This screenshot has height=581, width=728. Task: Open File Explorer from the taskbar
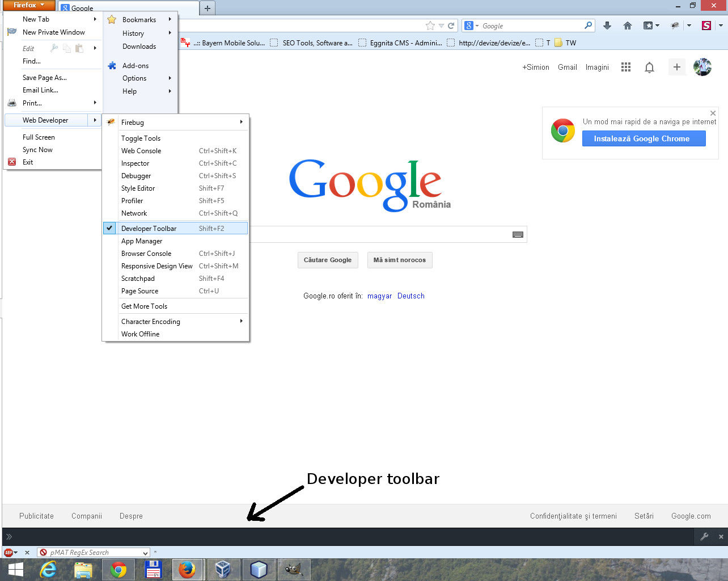[x=83, y=570]
